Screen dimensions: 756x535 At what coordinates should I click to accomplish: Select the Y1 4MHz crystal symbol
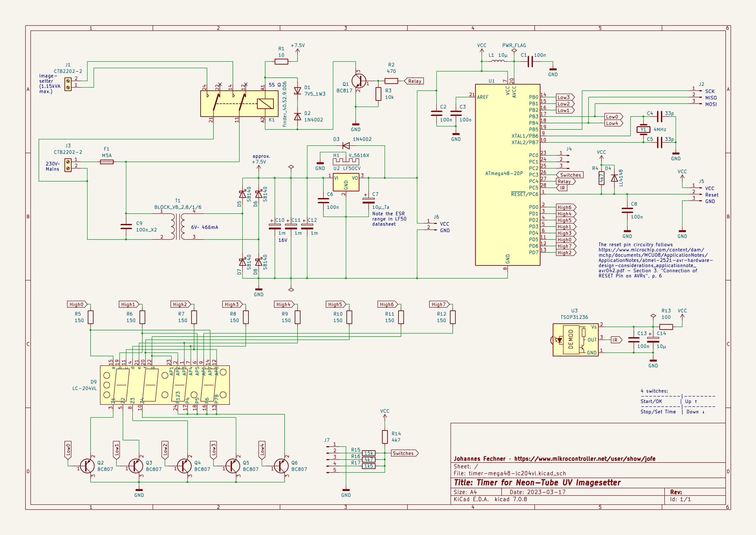click(643, 129)
